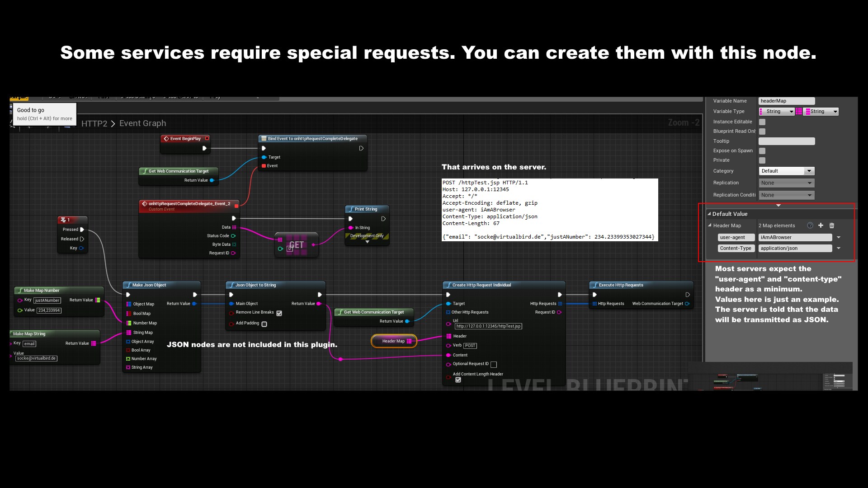Click the help question mark icon beside 2 Map elements
Screen dimensions: 868x488
810,225
